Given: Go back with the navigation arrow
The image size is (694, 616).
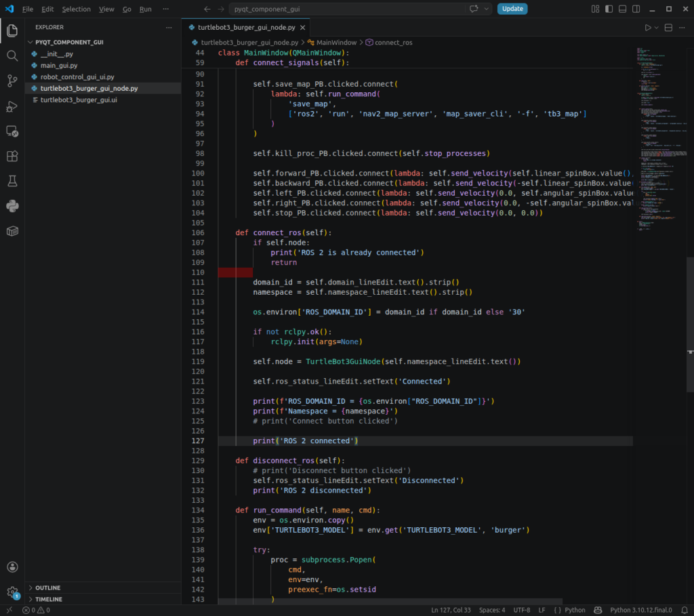Looking at the screenshot, I should (x=207, y=9).
